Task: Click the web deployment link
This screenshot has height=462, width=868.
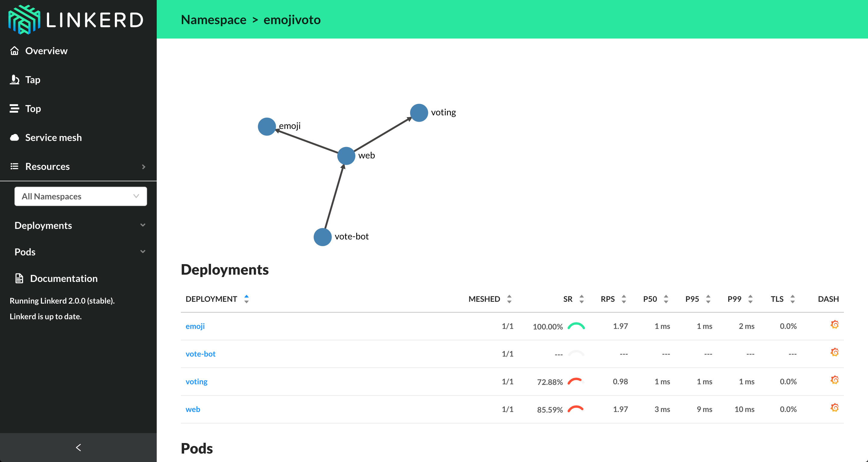Action: coord(192,409)
